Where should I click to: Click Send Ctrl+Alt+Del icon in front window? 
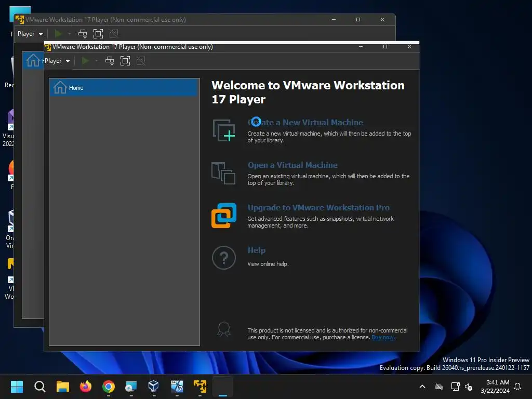point(110,61)
